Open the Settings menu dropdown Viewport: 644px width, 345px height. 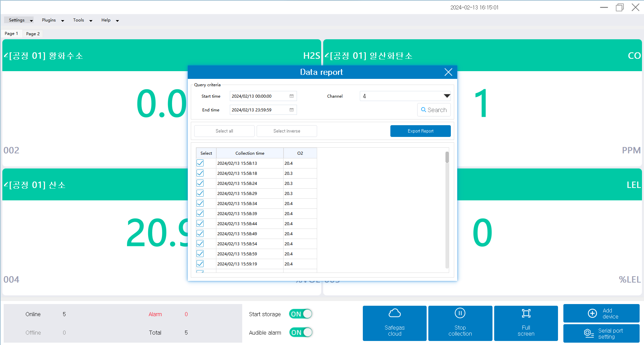(x=19, y=20)
